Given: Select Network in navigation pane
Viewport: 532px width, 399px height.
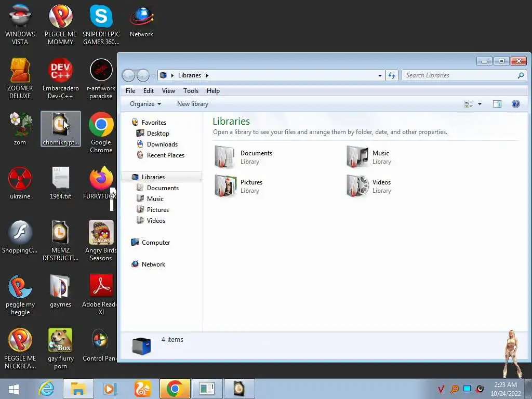Looking at the screenshot, I should coord(148,264).
